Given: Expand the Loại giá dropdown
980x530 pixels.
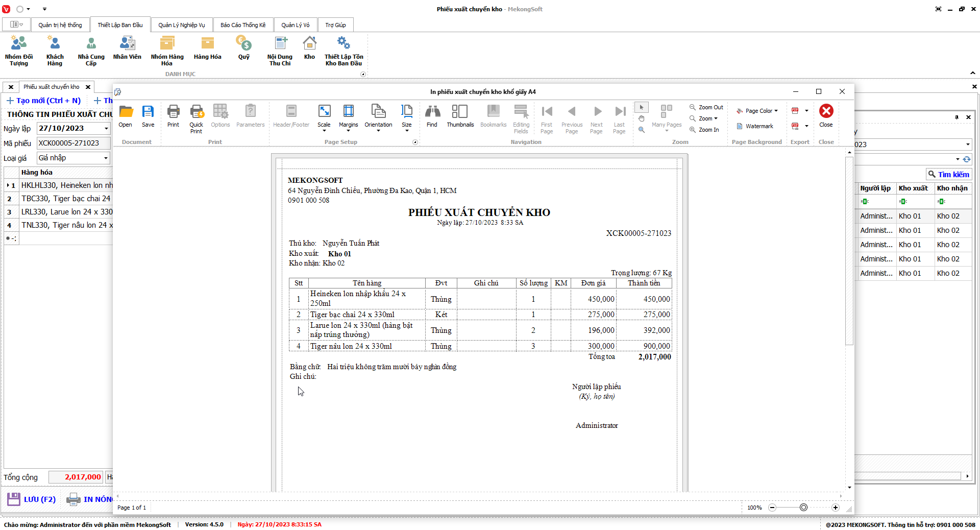Looking at the screenshot, I should (106, 158).
